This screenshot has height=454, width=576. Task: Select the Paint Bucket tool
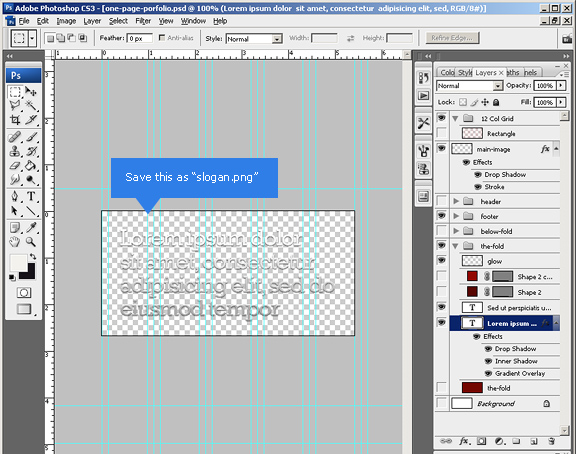(x=31, y=166)
